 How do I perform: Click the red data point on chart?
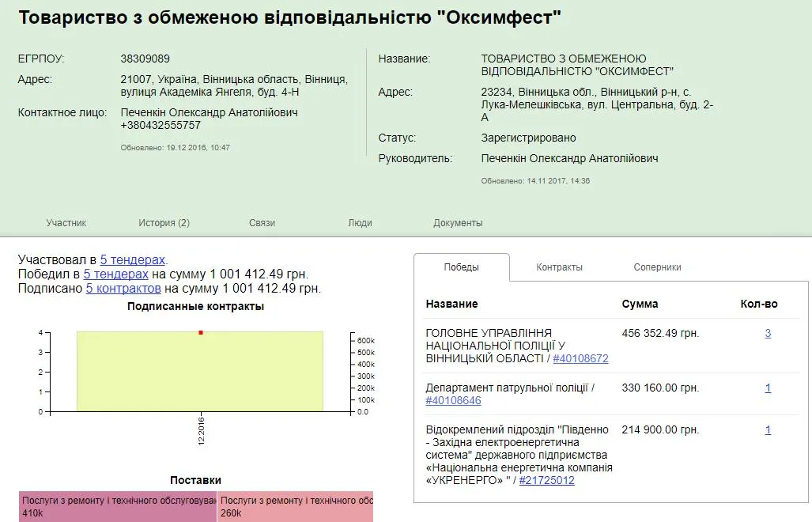(201, 333)
